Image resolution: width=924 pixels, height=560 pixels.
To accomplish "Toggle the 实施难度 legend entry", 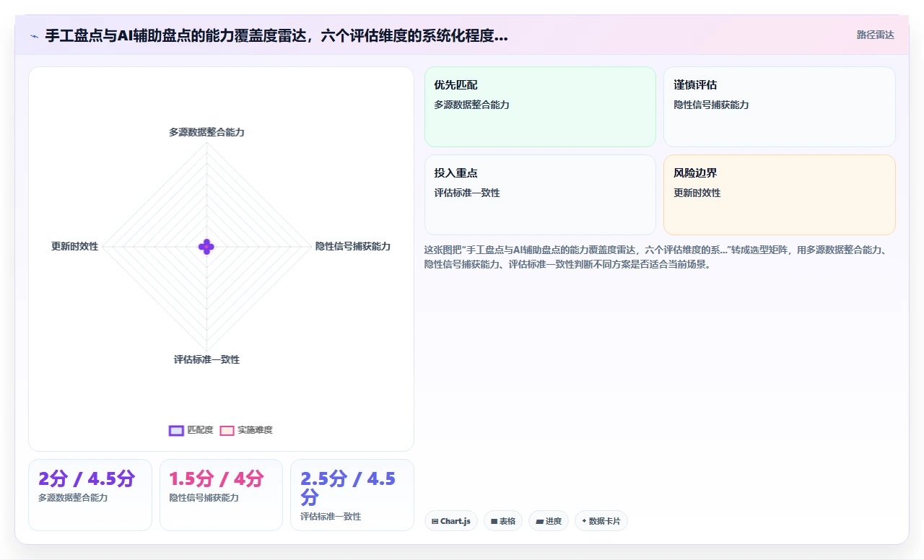I will pos(246,430).
